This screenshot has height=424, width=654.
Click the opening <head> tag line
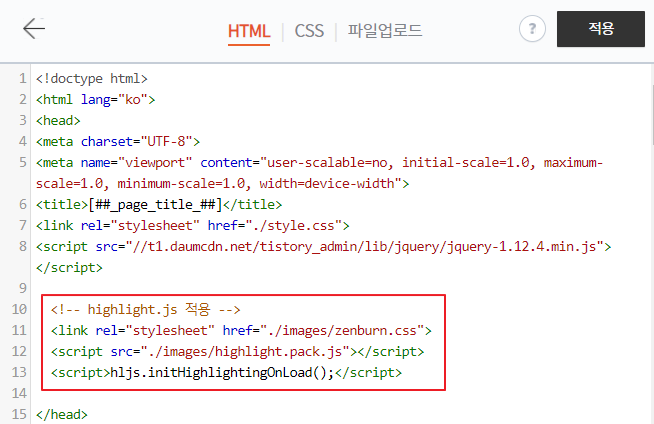tap(58, 120)
